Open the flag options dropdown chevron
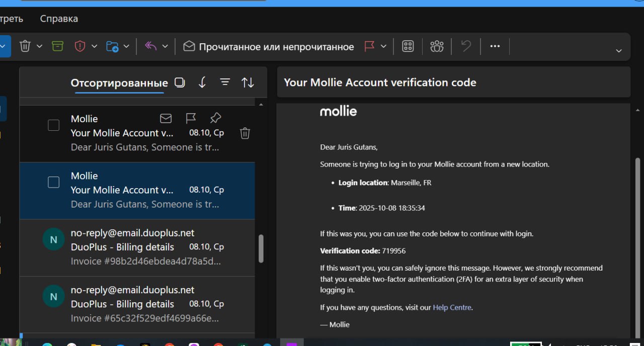This screenshot has height=346, width=644. (383, 46)
